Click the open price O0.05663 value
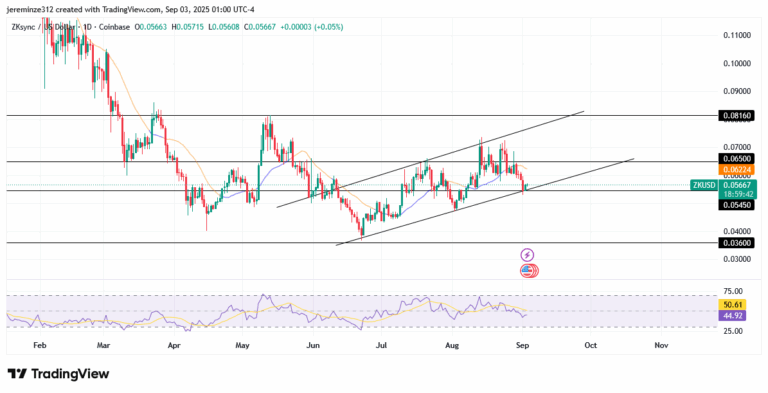 point(152,27)
